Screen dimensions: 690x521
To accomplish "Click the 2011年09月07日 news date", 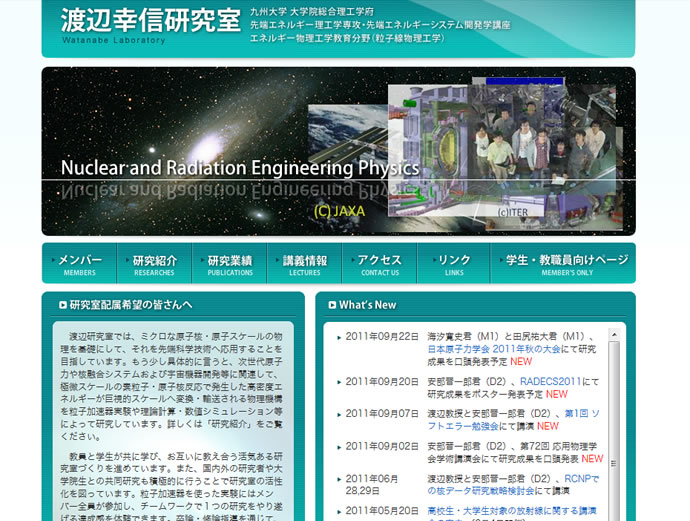I will pyautogui.click(x=382, y=414).
